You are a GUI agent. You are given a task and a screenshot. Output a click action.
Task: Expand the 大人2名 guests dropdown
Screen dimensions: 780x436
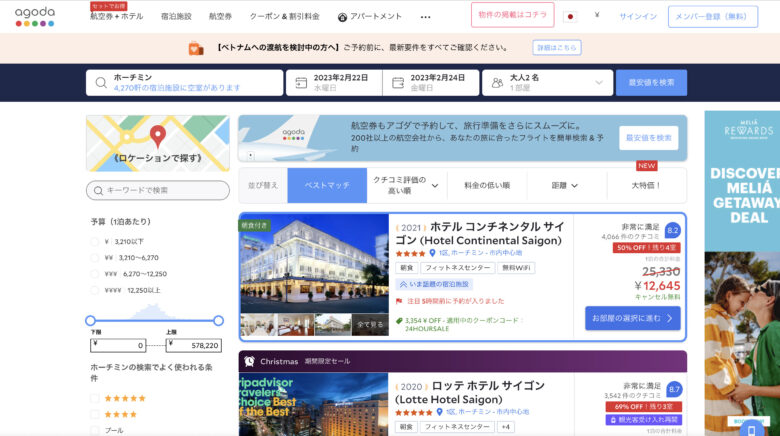pos(547,83)
